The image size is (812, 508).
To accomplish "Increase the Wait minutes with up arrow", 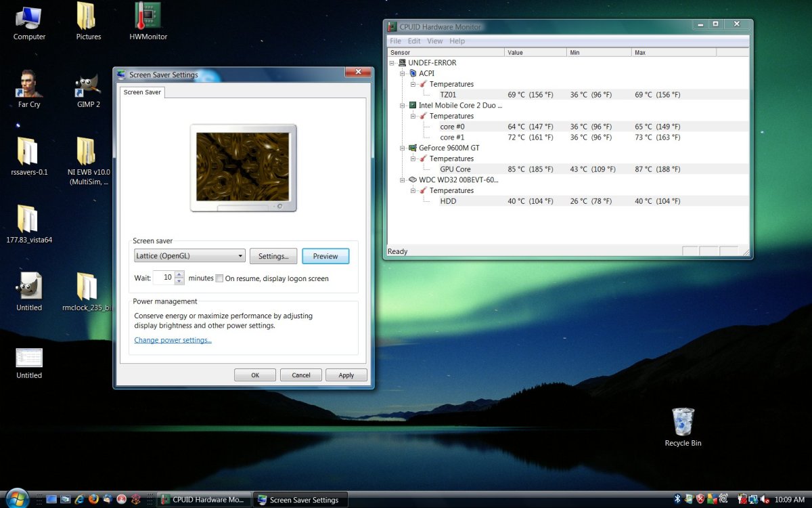I will (179, 274).
